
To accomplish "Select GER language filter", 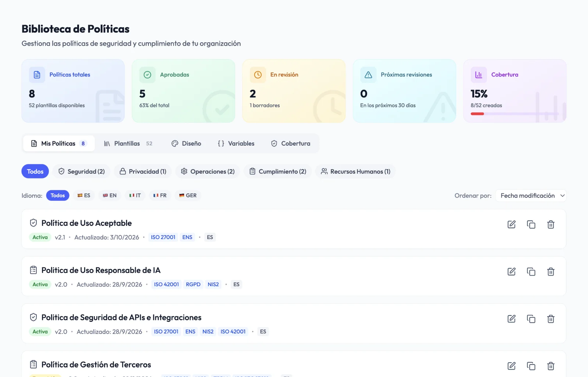I will (x=188, y=195).
